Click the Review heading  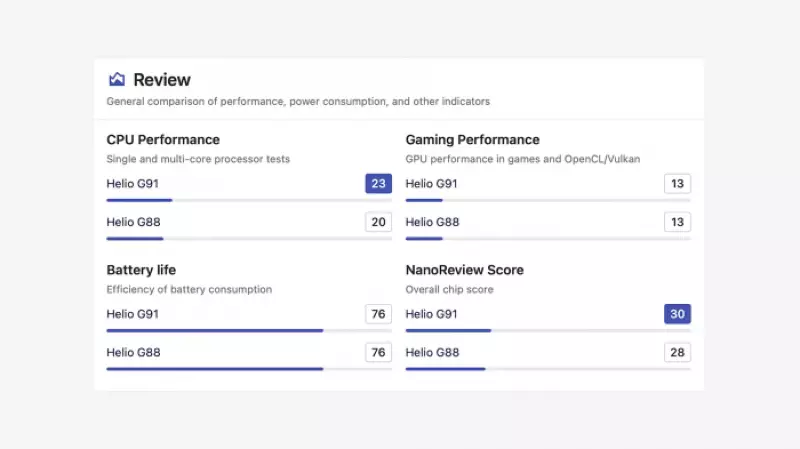point(162,80)
